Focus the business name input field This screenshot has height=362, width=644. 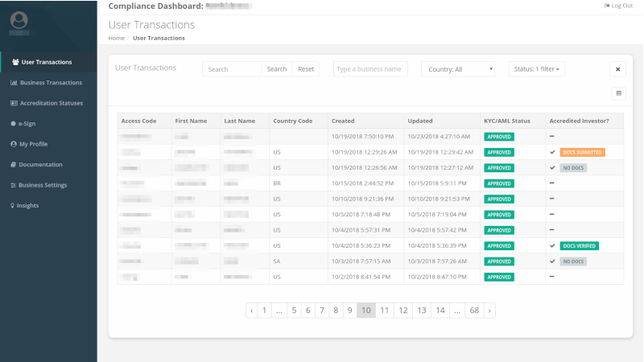(x=370, y=69)
